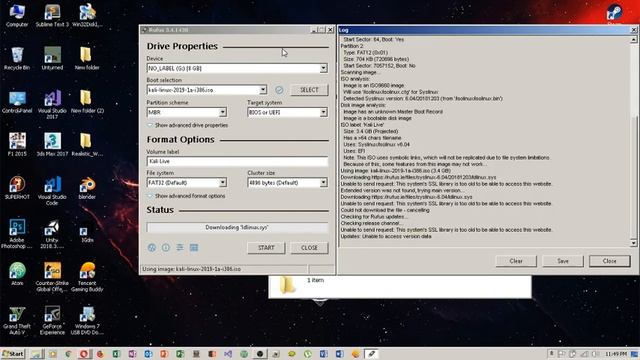
Task: Toggle Rufus log window icon
Action: click(x=194, y=248)
